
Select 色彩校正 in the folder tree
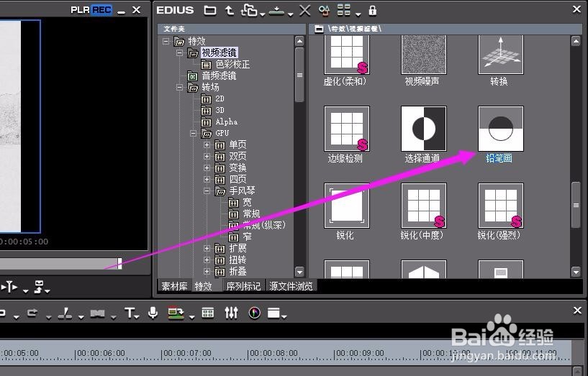[232, 64]
